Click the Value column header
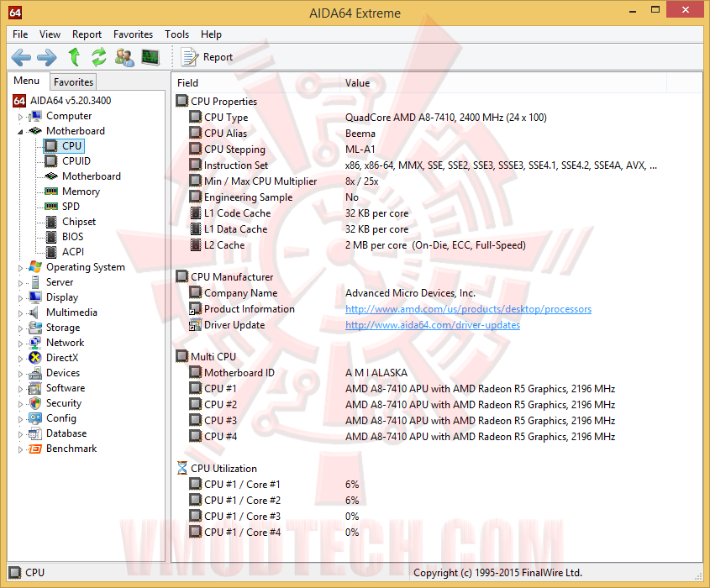710x588 pixels. coord(503,83)
